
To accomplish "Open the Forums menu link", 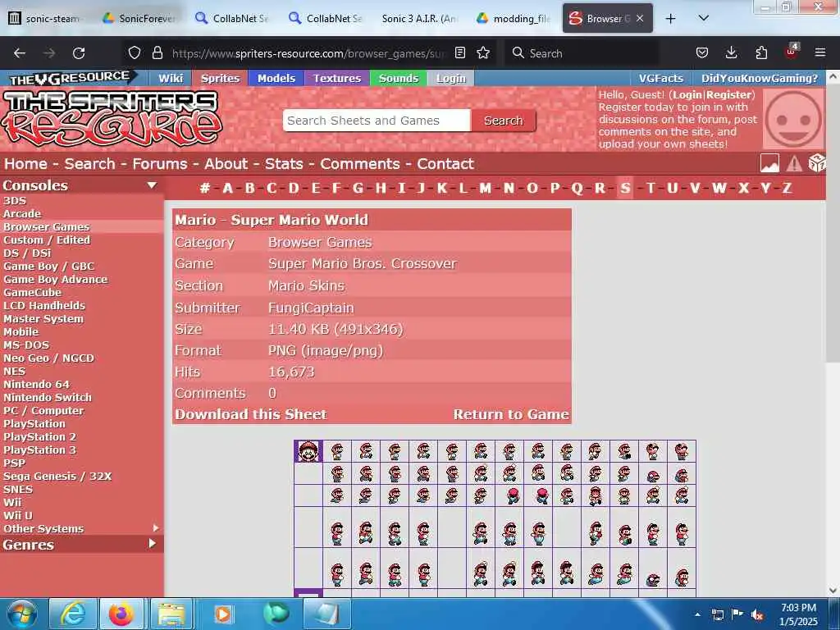I will [160, 164].
